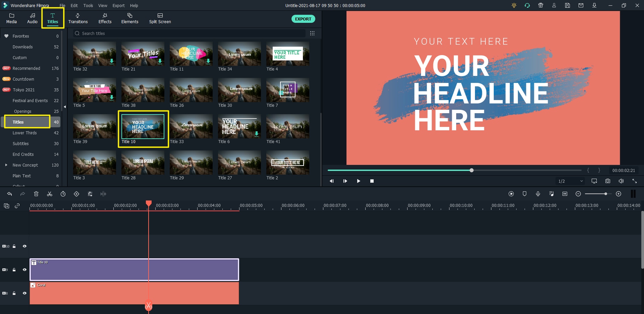The image size is (644, 314).
Task: Select the Title 10 thumbnail
Action: [x=143, y=126]
